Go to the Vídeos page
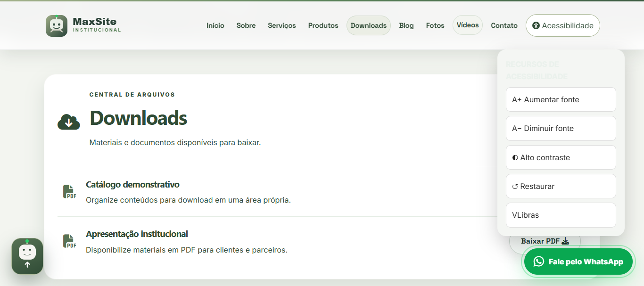 pyautogui.click(x=468, y=25)
